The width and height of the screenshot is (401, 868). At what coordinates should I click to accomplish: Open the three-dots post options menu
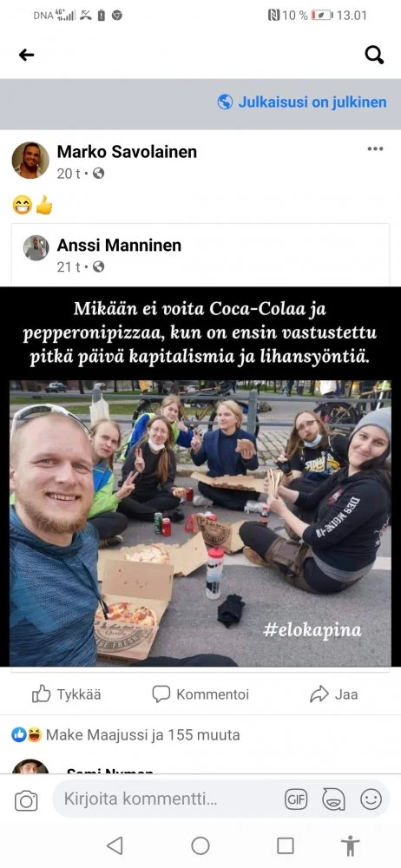[x=375, y=148]
